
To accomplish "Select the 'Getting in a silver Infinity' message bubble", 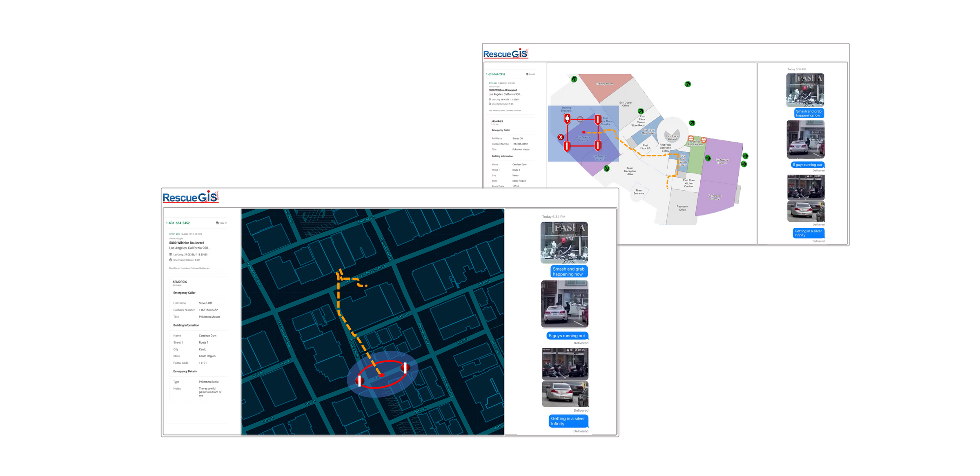I will pos(568,421).
